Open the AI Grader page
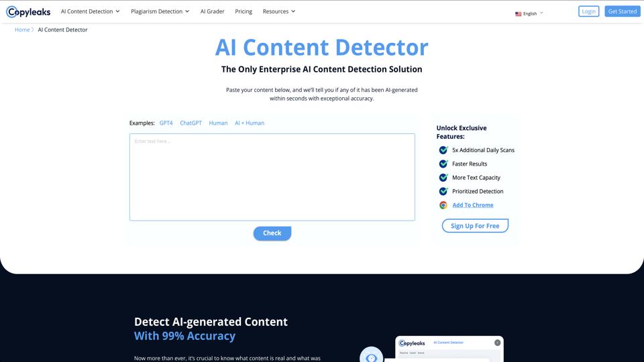Viewport: 644px width, 362px height. [x=213, y=11]
